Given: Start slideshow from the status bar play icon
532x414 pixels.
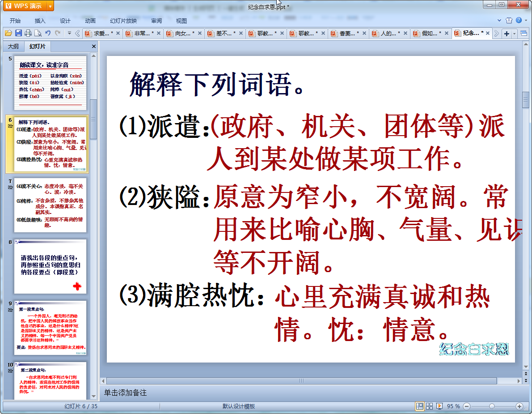Looking at the screenshot, I should 439,406.
